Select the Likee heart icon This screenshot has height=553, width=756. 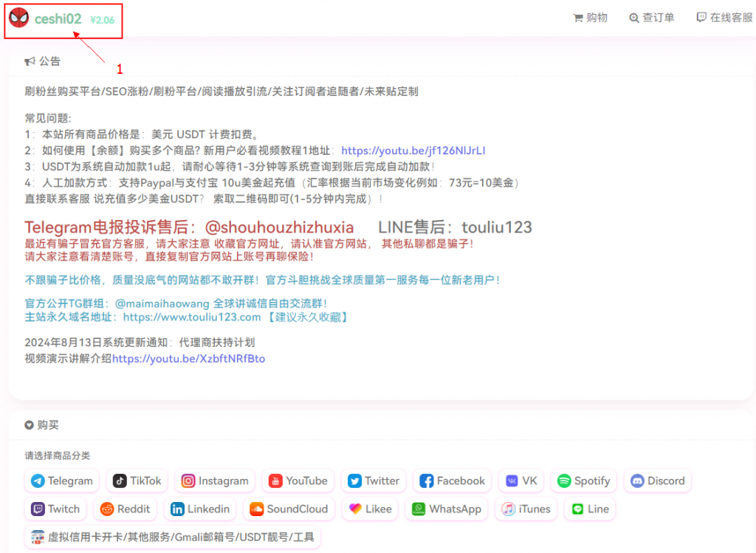(x=355, y=509)
